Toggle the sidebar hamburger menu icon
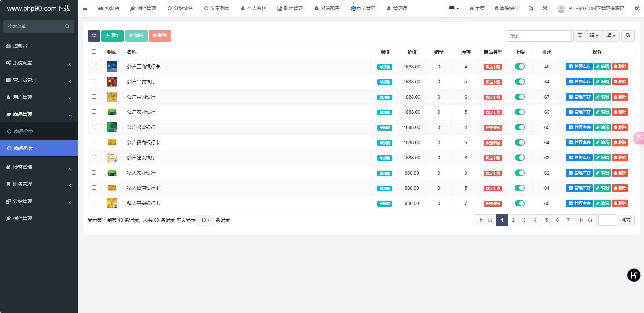This screenshot has height=313, width=644. (x=85, y=8)
